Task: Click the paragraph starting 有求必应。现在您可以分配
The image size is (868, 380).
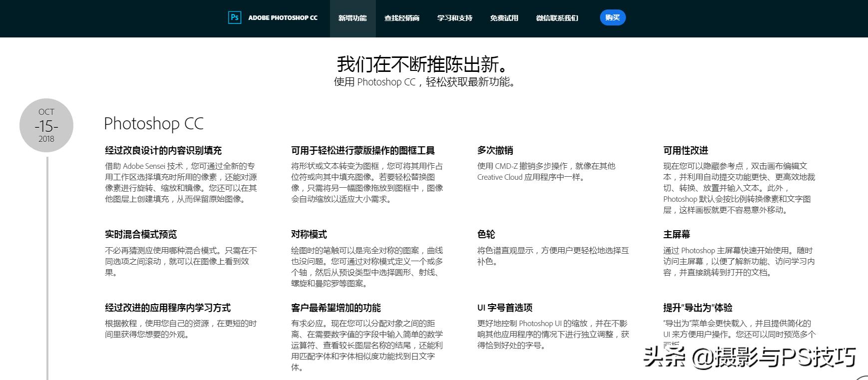Action: click(367, 345)
